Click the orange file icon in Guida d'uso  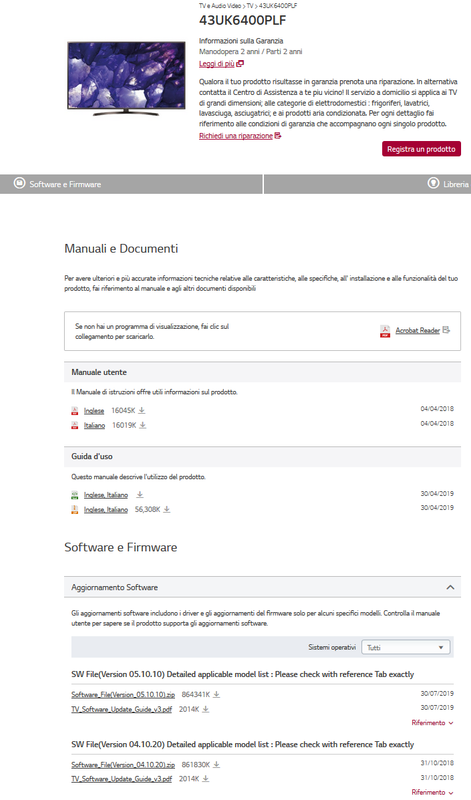click(x=75, y=510)
